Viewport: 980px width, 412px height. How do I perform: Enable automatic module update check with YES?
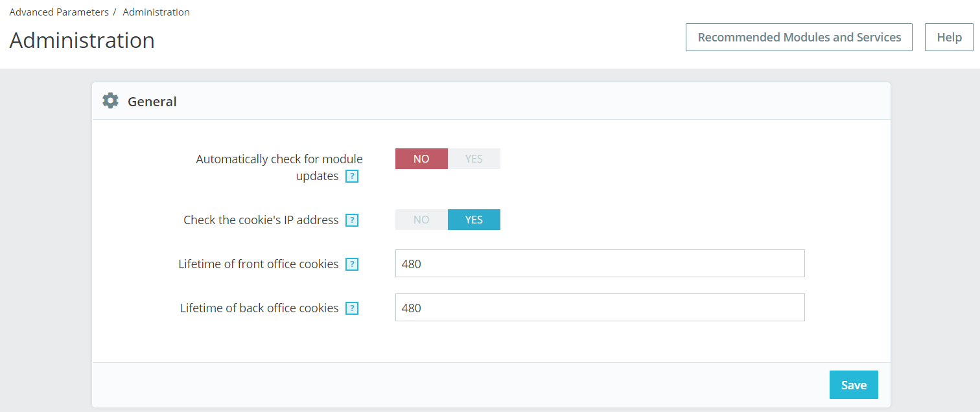[474, 159]
